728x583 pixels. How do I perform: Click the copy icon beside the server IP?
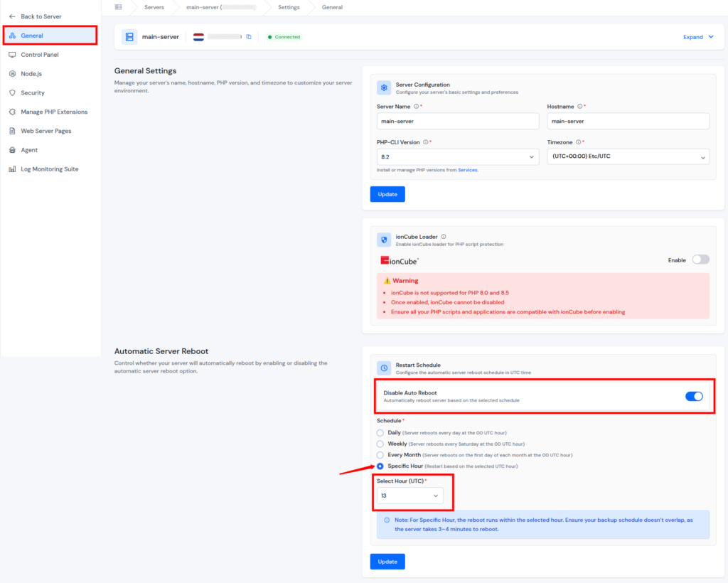click(249, 37)
